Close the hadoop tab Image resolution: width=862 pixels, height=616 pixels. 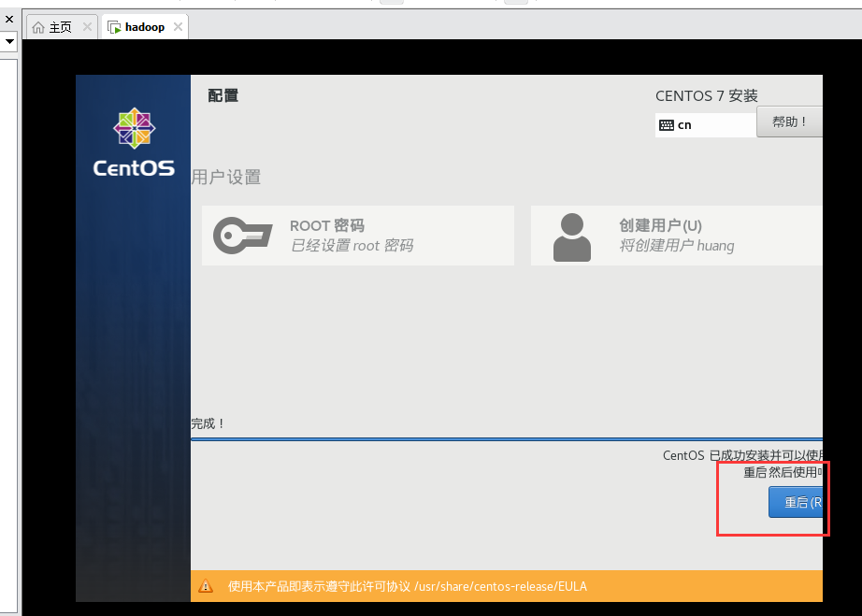tap(178, 26)
